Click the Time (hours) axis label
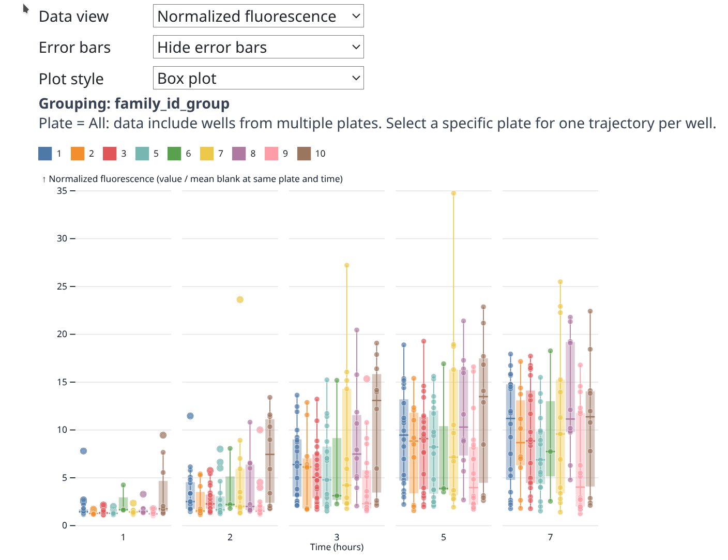Viewport: 728px width, 560px height. point(337,547)
